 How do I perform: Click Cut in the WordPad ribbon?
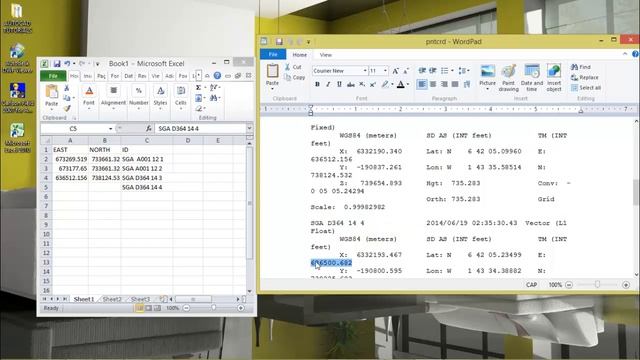293,67
